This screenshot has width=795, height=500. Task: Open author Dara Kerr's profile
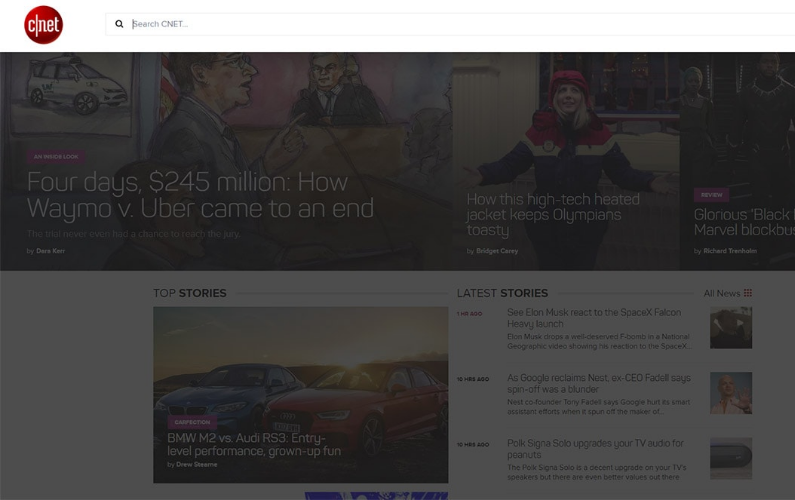point(50,251)
